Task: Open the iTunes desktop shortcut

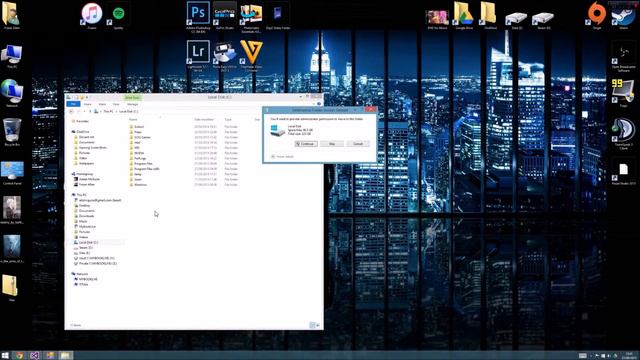Action: tap(92, 16)
